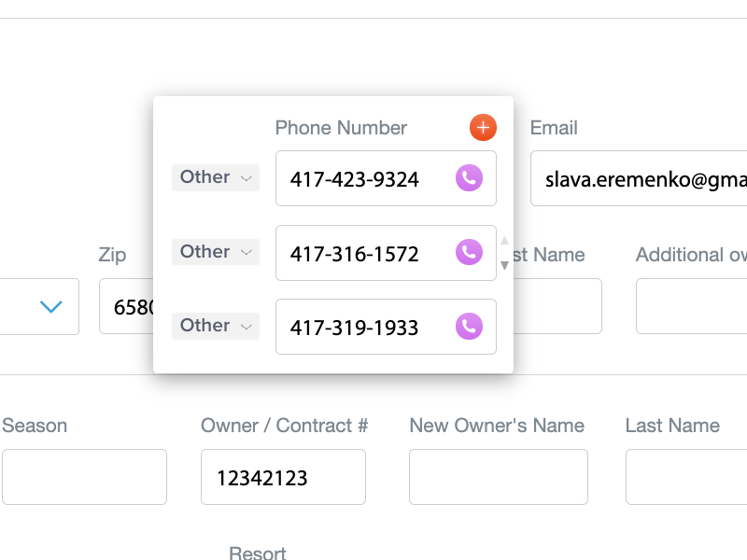Image resolution: width=747 pixels, height=560 pixels.
Task: Open the third Other phone type dropdown
Action: click(x=215, y=326)
